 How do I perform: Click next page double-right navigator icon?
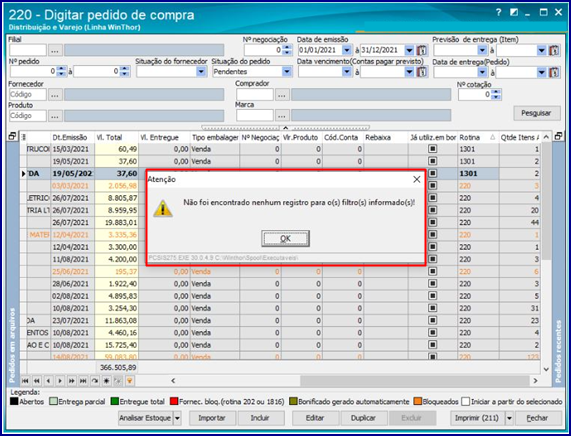tap(72, 381)
